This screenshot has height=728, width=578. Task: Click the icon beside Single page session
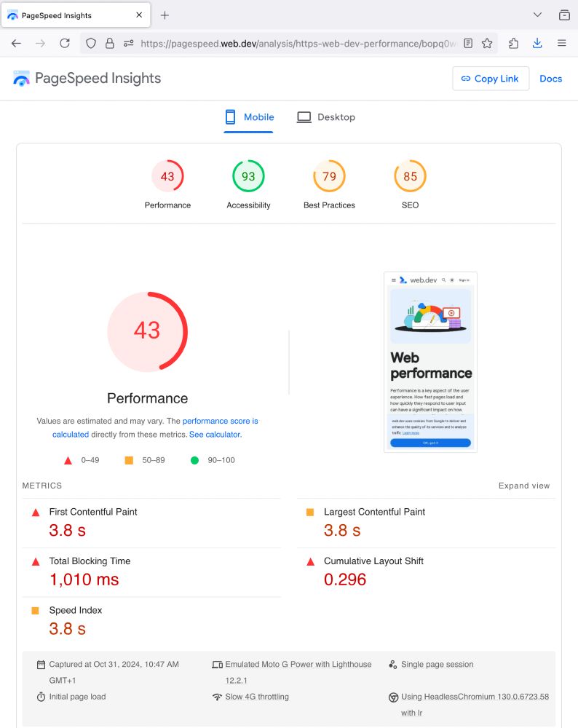pyautogui.click(x=393, y=665)
